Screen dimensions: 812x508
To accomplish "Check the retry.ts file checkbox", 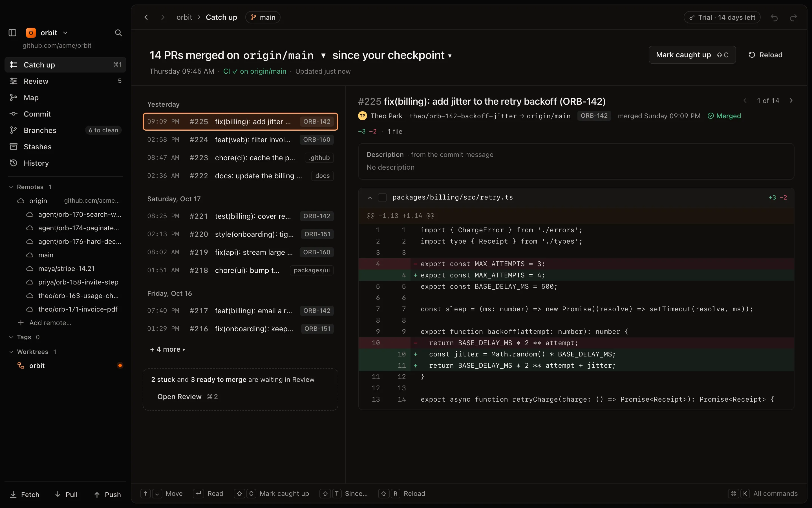I will pyautogui.click(x=382, y=198).
